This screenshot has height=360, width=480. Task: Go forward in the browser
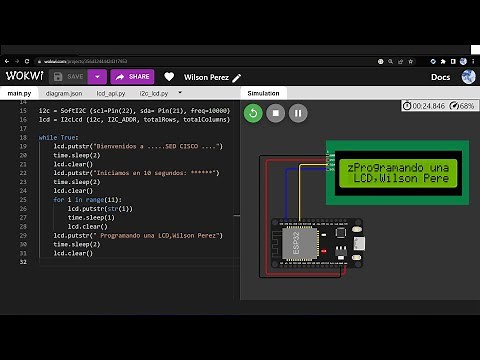point(17,61)
